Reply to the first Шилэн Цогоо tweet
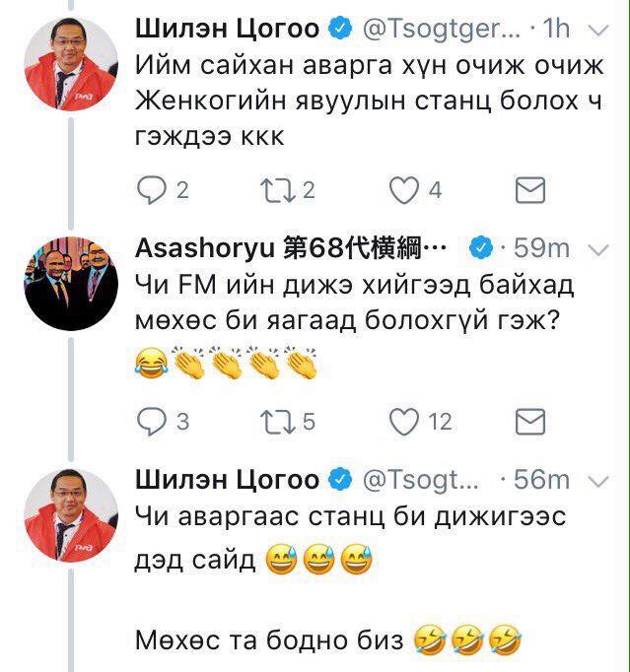The height and width of the screenshot is (672, 630). (151, 190)
